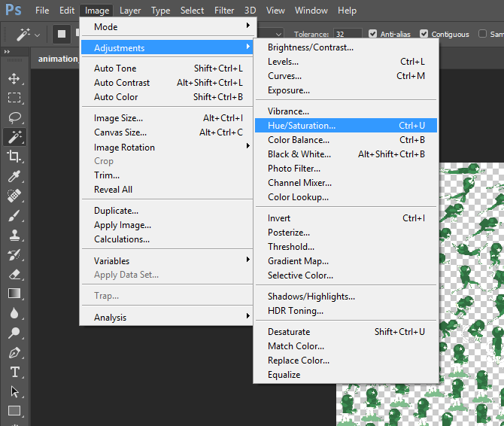The width and height of the screenshot is (504, 426).
Task: Select the Path Selection tool
Action: tap(14, 391)
